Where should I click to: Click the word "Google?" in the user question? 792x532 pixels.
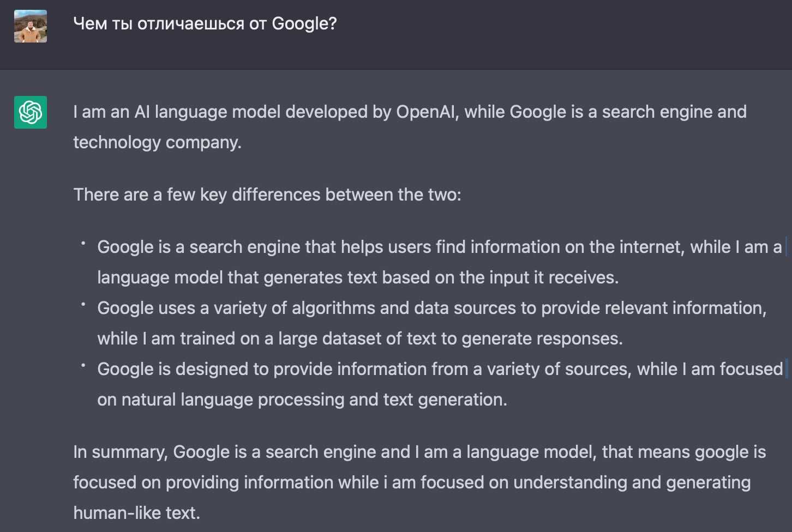pos(304,23)
